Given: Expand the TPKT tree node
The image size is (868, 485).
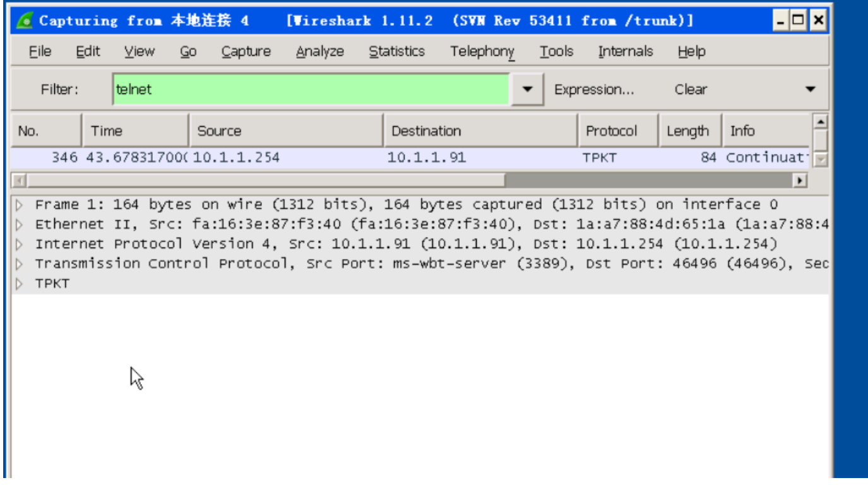Looking at the screenshot, I should click(x=20, y=284).
